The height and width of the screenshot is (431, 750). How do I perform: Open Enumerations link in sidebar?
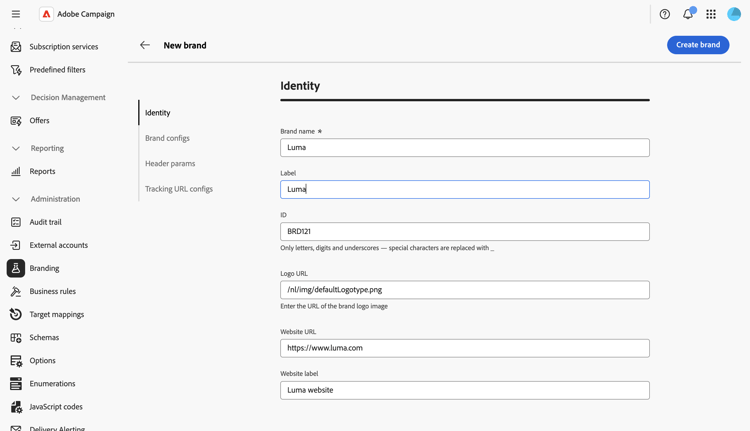[52, 384]
